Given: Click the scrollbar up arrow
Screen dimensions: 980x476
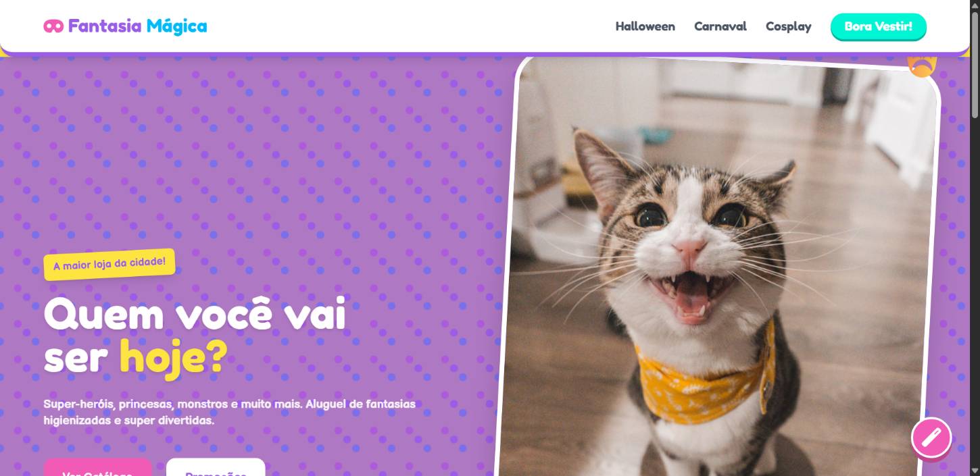Looking at the screenshot, I should coord(975,5).
